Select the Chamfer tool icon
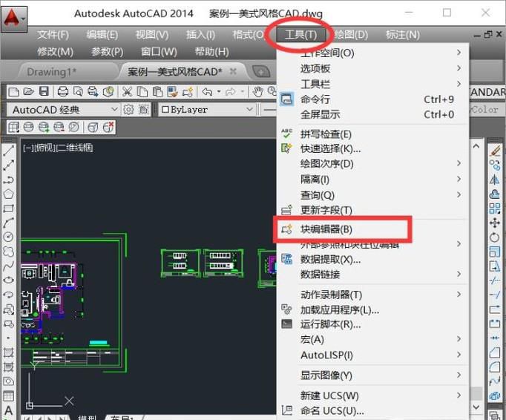The image size is (506, 420). tap(494, 352)
